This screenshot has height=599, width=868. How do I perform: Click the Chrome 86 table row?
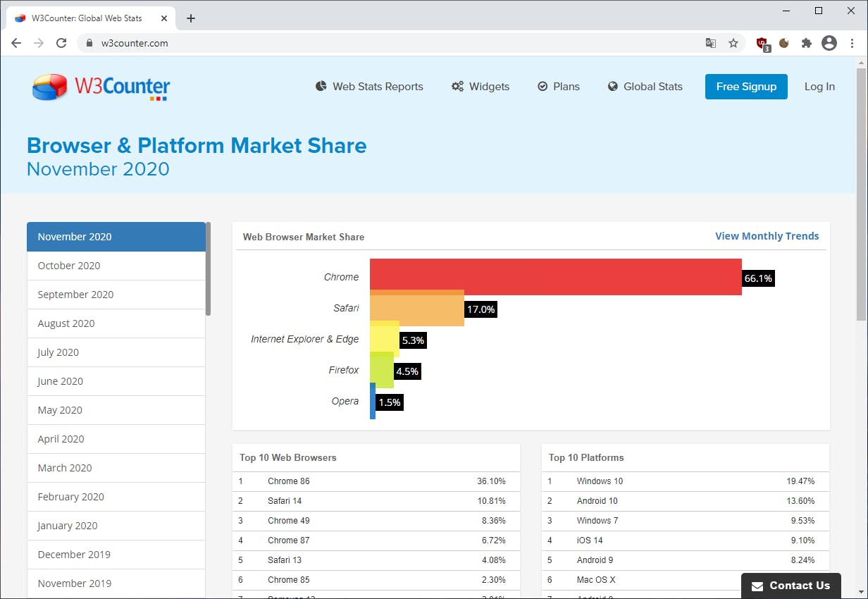[376, 481]
